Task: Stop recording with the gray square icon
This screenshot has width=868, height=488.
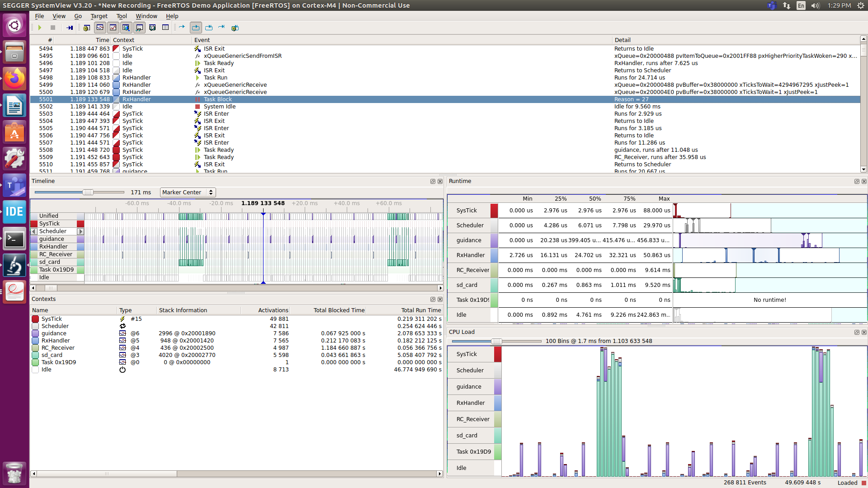Action: click(x=53, y=28)
